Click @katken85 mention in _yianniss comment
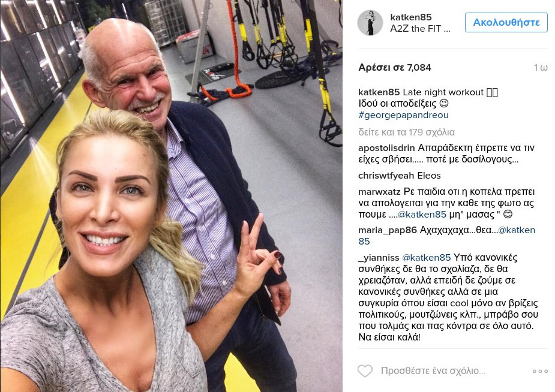The height and width of the screenshot is (392, 555). click(427, 257)
